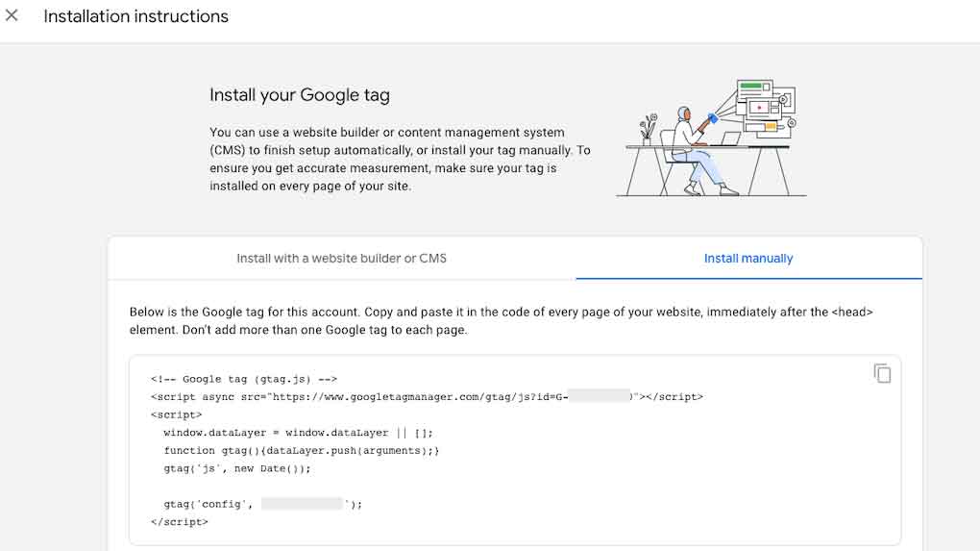Click the opening '<script>' tag line
Screen dimensions: 980x551
pos(176,414)
